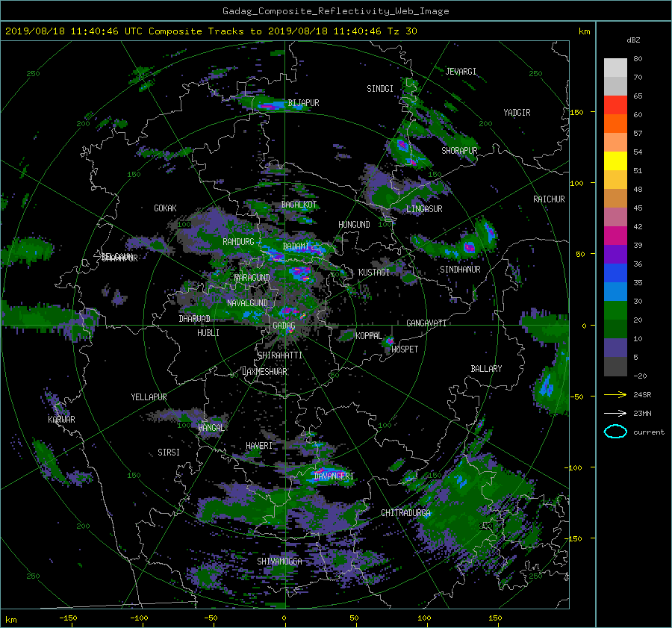This screenshot has height=628, width=672.
Task: Click the NARAGUND label
Action: (252, 278)
